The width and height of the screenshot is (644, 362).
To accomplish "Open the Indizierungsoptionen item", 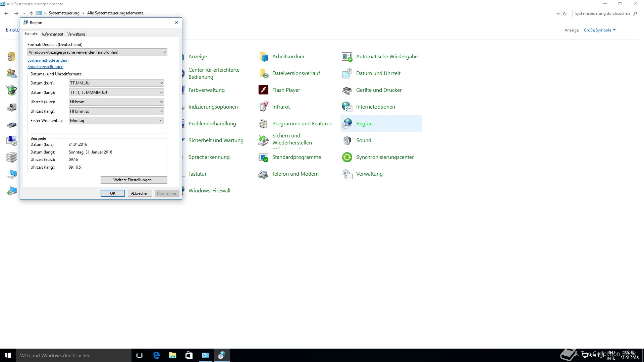I will (x=213, y=107).
